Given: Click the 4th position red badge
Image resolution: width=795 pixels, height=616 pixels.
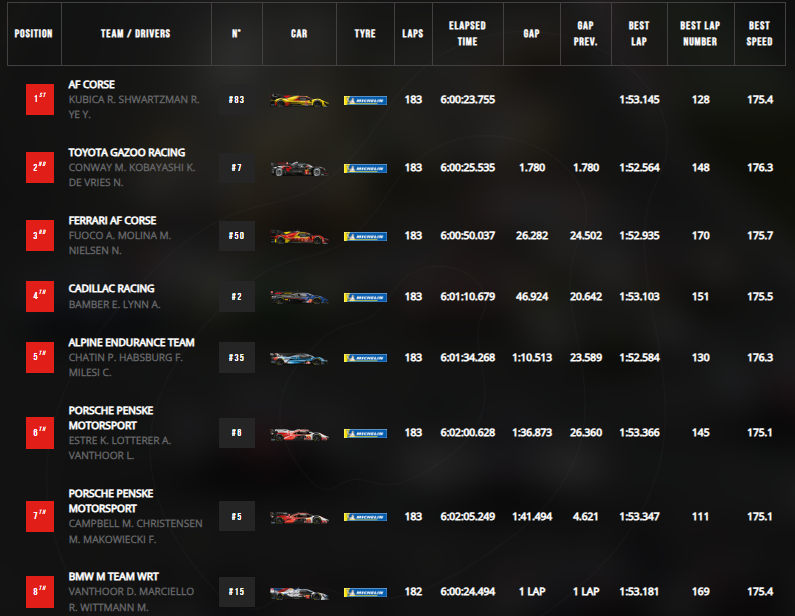Looking at the screenshot, I should point(40,296).
